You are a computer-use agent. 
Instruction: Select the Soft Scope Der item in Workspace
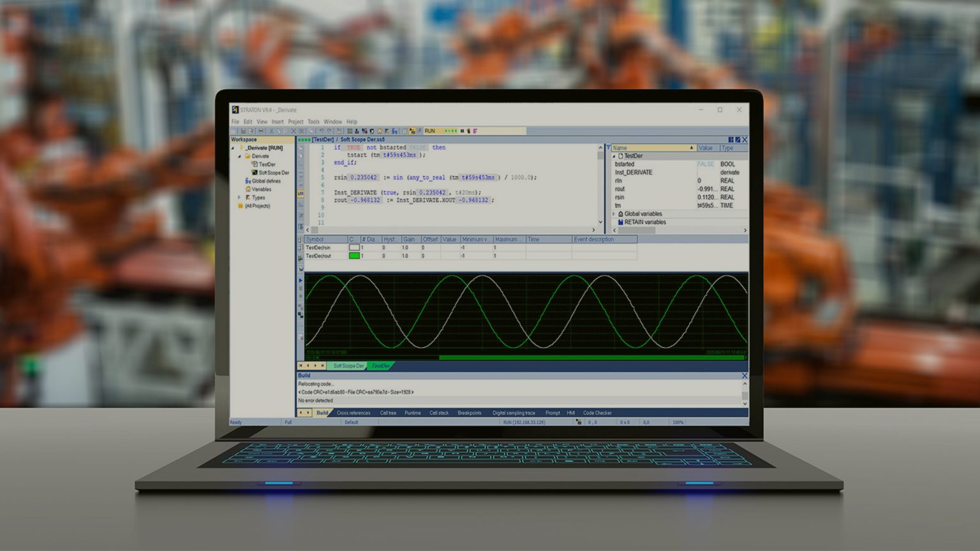tap(273, 172)
